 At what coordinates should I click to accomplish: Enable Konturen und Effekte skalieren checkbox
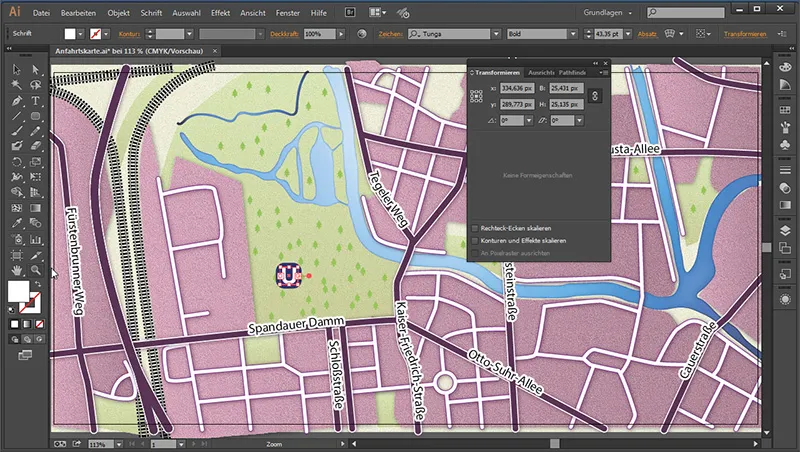tap(475, 240)
